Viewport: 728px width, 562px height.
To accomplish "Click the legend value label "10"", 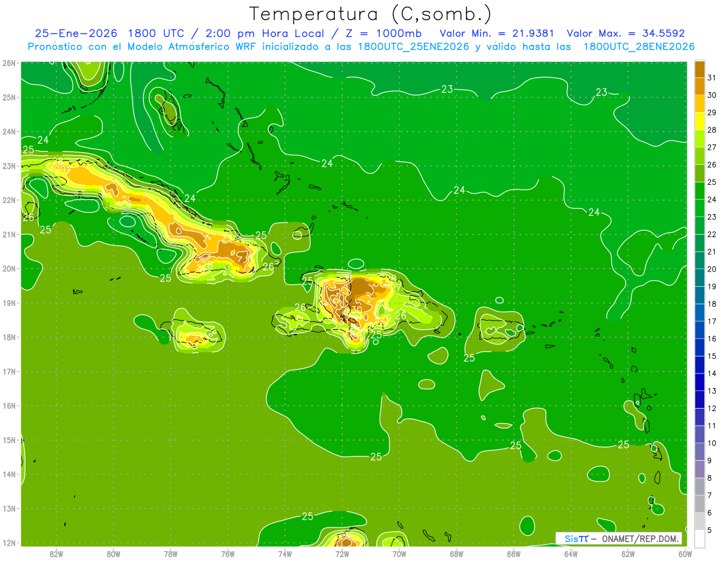I will click(712, 443).
